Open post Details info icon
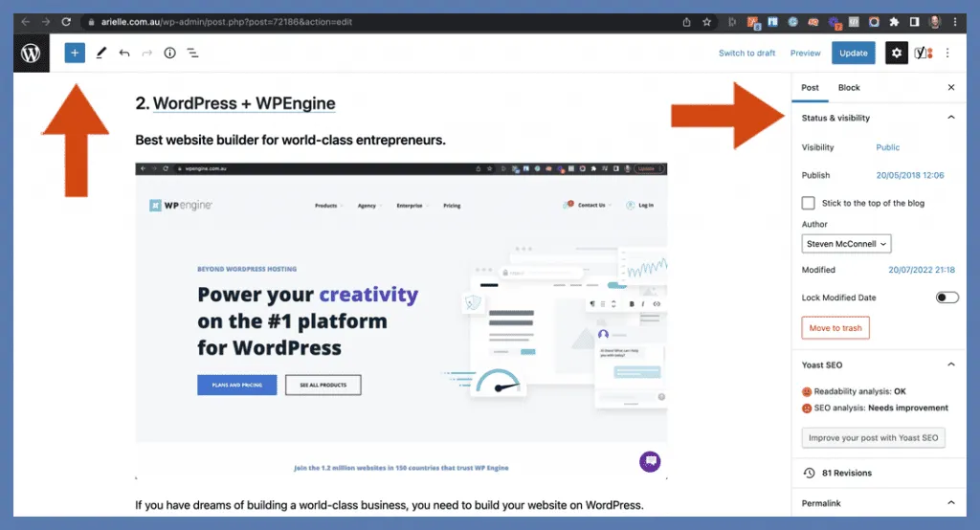980x530 pixels. point(170,54)
